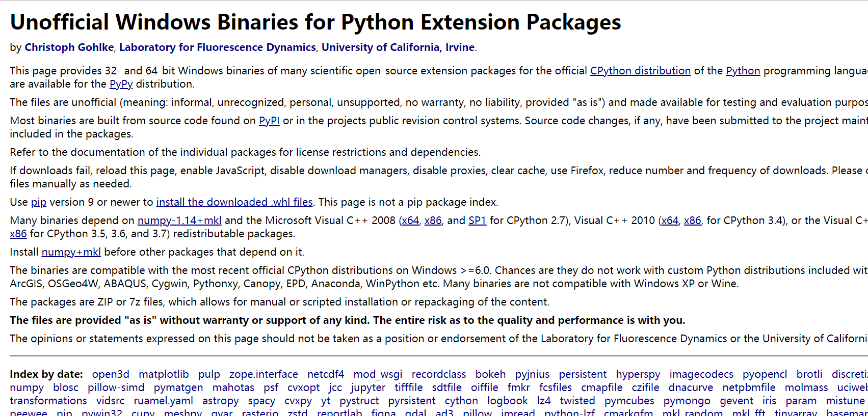Open the oiffile package link

coord(485,387)
